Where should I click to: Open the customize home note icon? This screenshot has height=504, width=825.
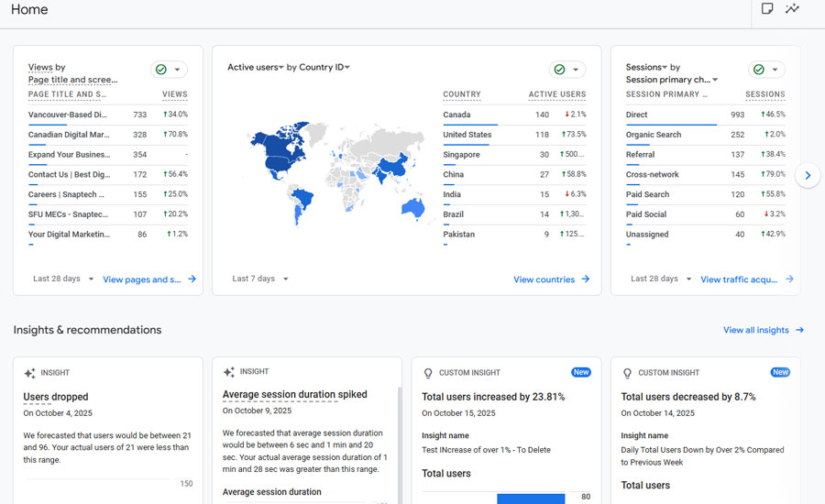click(x=767, y=8)
